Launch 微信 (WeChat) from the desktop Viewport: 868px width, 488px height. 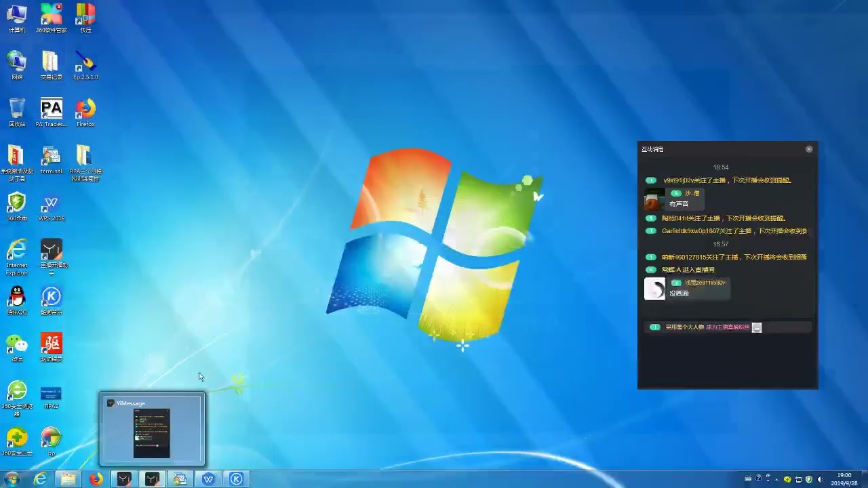[17, 347]
